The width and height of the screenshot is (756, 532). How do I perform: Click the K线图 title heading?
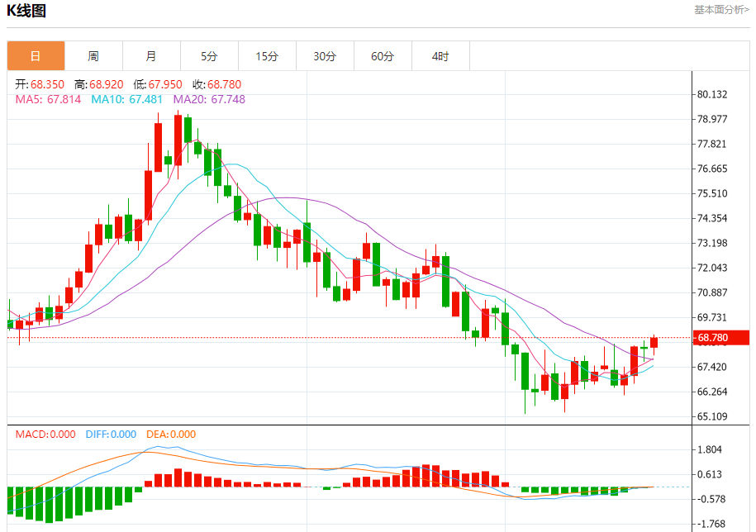tap(27, 11)
